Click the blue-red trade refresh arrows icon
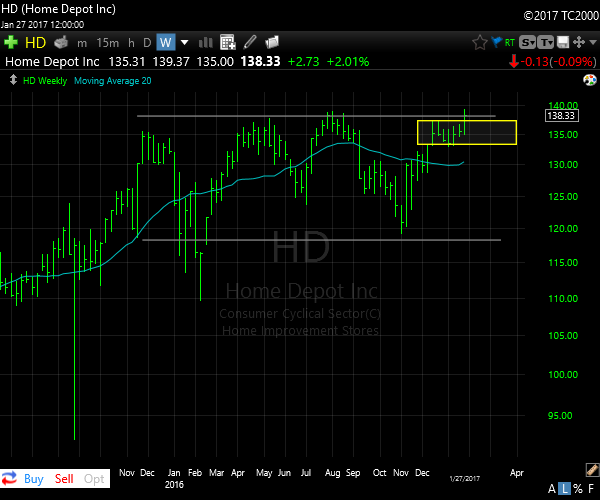This screenshot has width=600, height=500. pos(10,478)
